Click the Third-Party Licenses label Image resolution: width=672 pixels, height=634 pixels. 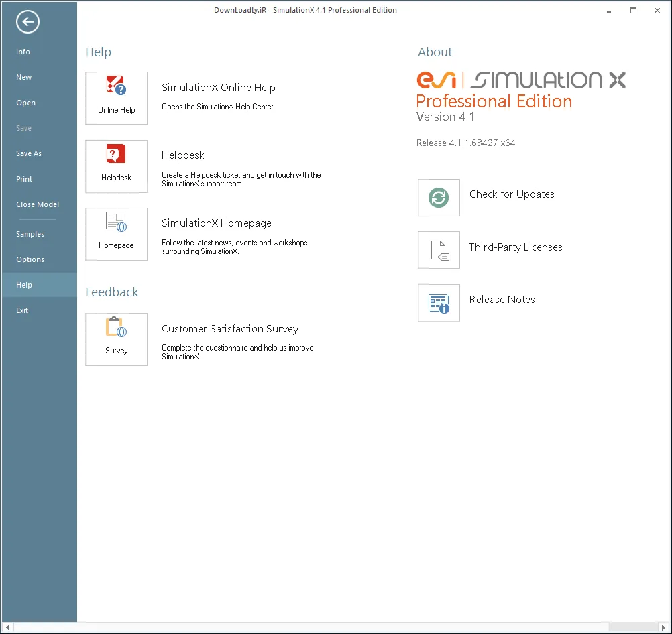[516, 247]
